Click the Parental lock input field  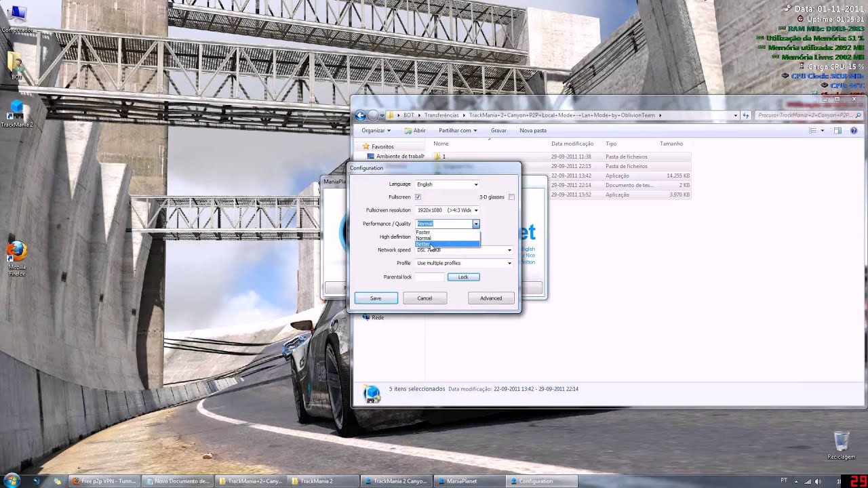[x=429, y=277]
